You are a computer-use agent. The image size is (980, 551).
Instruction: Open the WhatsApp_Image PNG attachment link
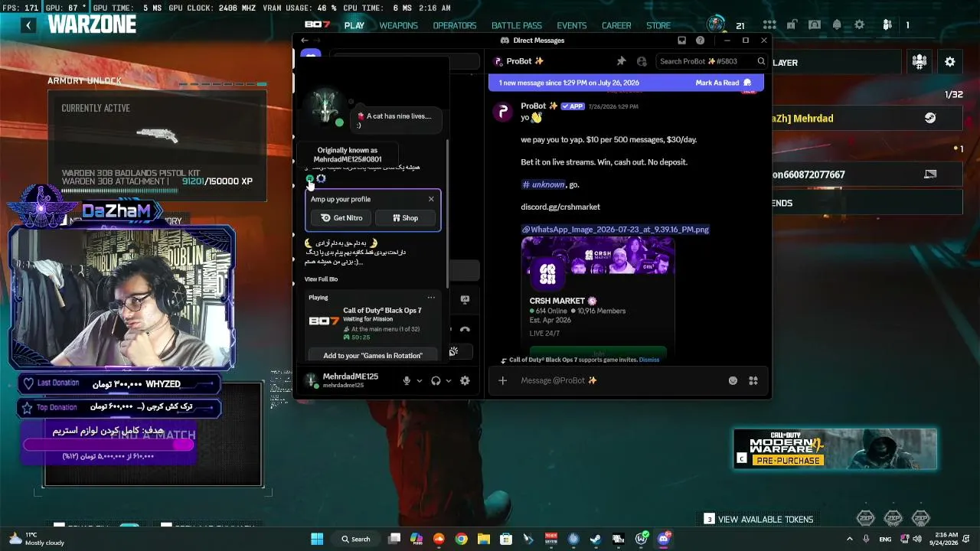(615, 230)
